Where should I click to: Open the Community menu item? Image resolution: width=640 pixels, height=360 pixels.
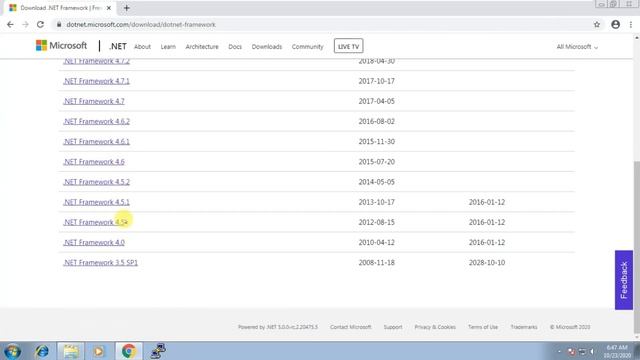[x=307, y=47]
